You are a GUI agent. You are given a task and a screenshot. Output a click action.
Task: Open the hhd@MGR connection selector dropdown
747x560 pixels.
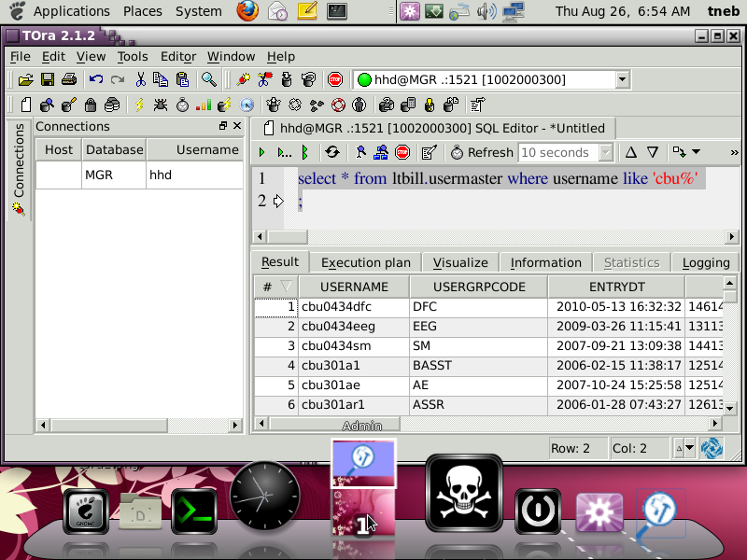(621, 79)
